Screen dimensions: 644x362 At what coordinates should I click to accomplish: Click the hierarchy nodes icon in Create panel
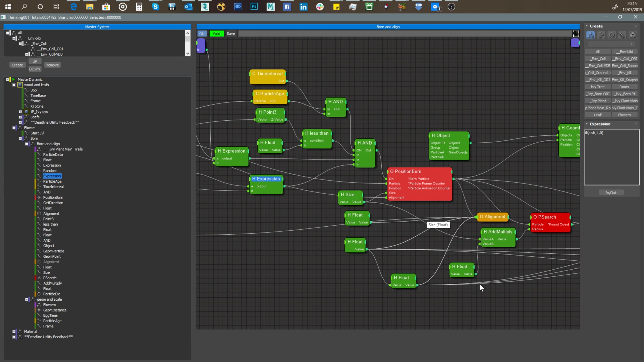(x=601, y=35)
